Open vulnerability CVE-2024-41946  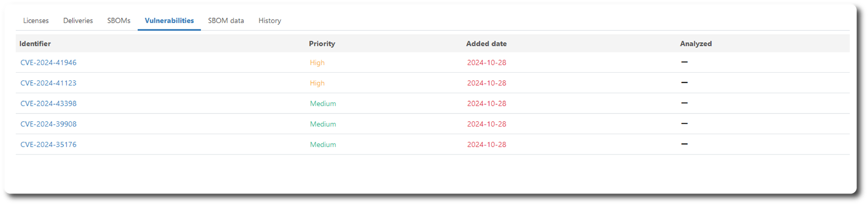point(48,63)
